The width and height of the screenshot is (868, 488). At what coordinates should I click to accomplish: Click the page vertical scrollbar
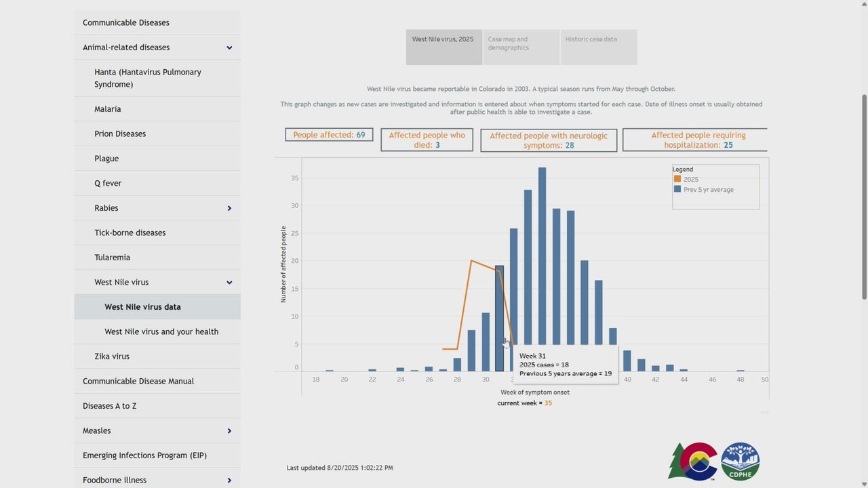863,197
